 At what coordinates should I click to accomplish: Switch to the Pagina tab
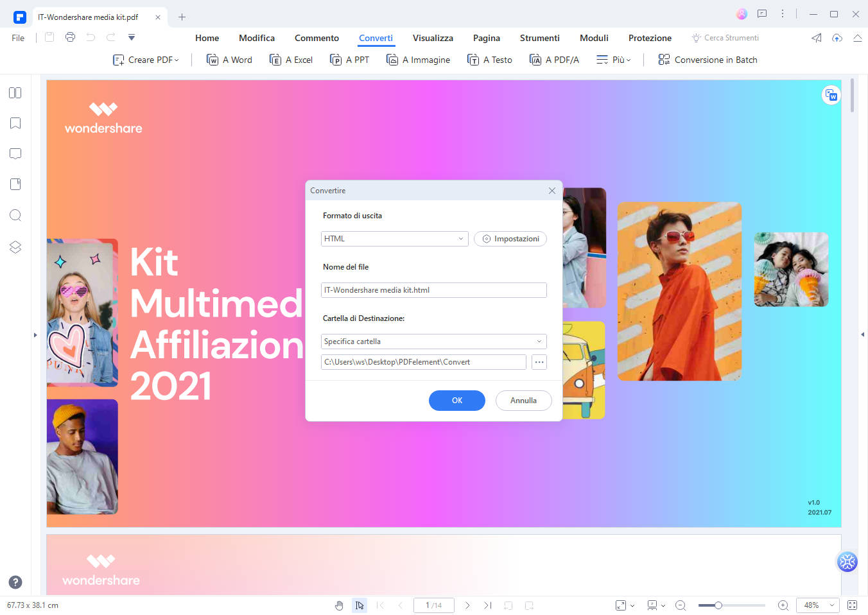coord(487,38)
